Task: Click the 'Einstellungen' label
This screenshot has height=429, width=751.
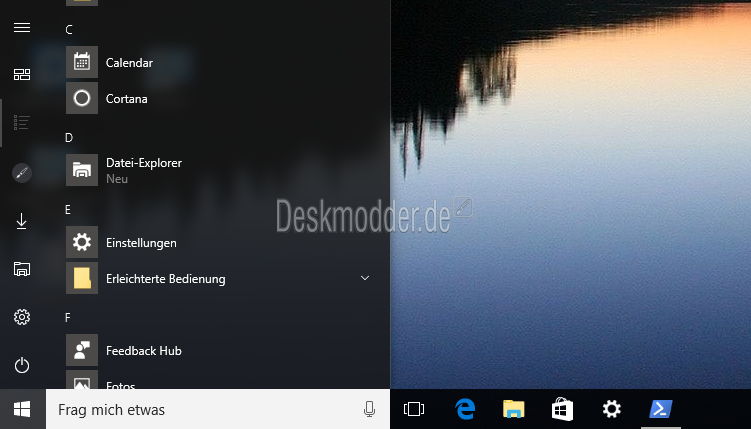Action: tap(141, 243)
